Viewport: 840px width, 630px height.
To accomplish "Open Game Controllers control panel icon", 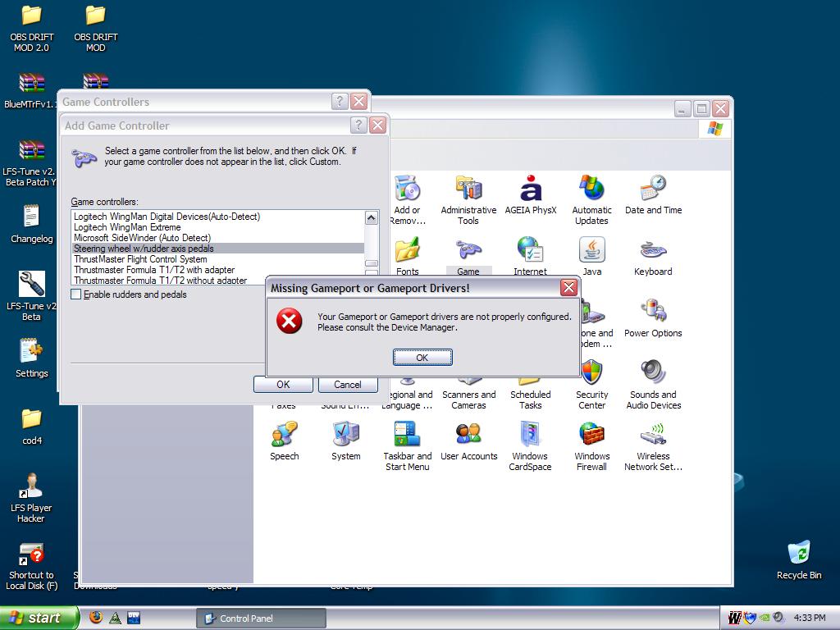I will click(x=468, y=256).
